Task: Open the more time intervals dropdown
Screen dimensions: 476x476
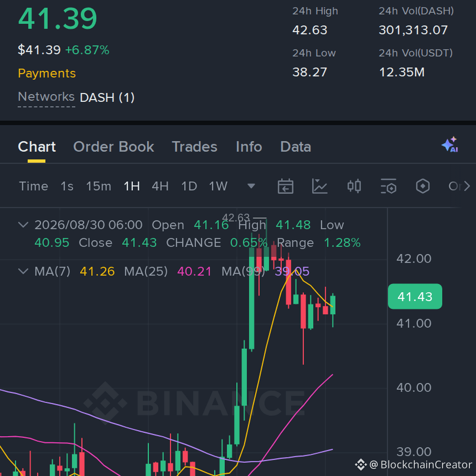Action: (x=251, y=186)
